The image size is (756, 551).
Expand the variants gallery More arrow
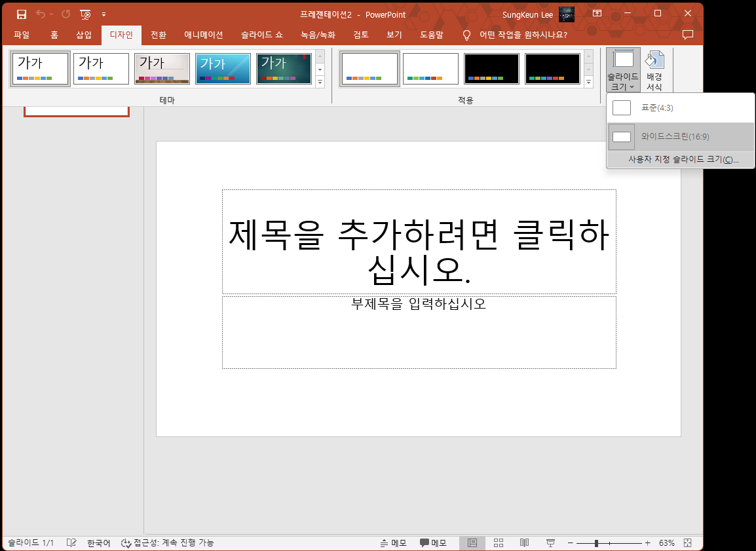589,82
